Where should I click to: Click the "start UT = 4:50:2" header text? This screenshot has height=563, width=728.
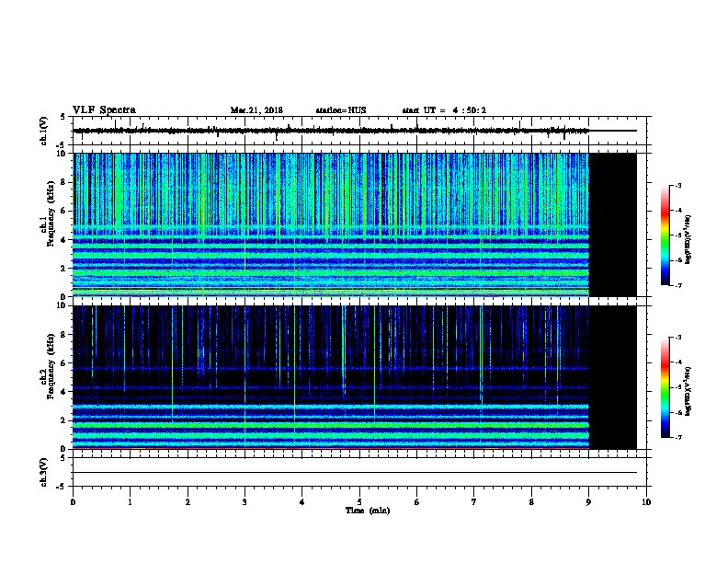[x=444, y=110]
